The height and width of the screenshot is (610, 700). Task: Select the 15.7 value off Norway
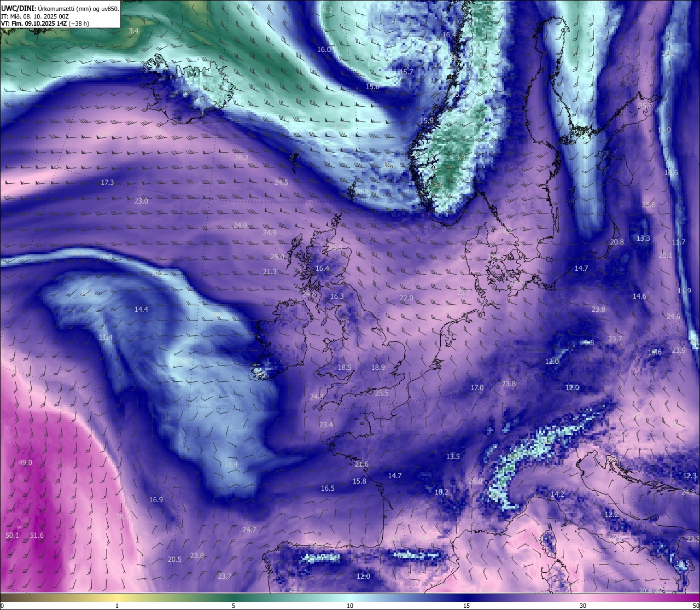[x=406, y=72]
